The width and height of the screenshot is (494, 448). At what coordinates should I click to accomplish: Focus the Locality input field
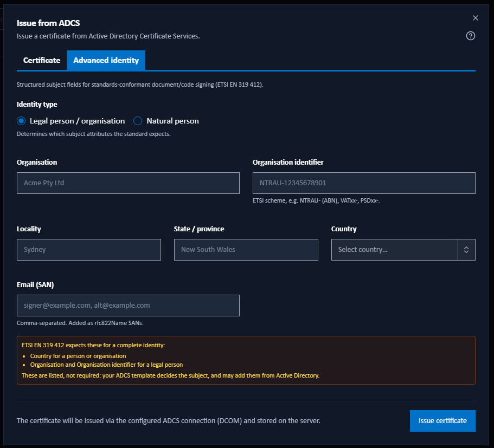(x=89, y=250)
